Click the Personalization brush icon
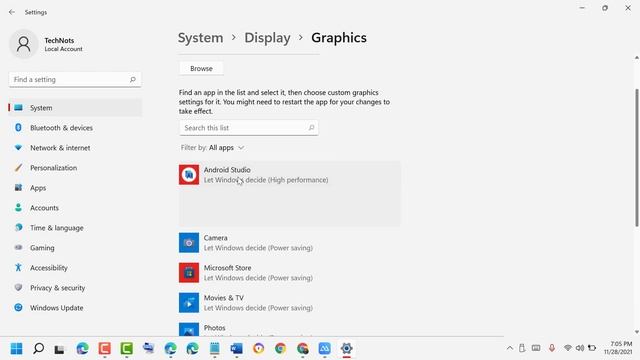This screenshot has width=640, height=360. 18,168
